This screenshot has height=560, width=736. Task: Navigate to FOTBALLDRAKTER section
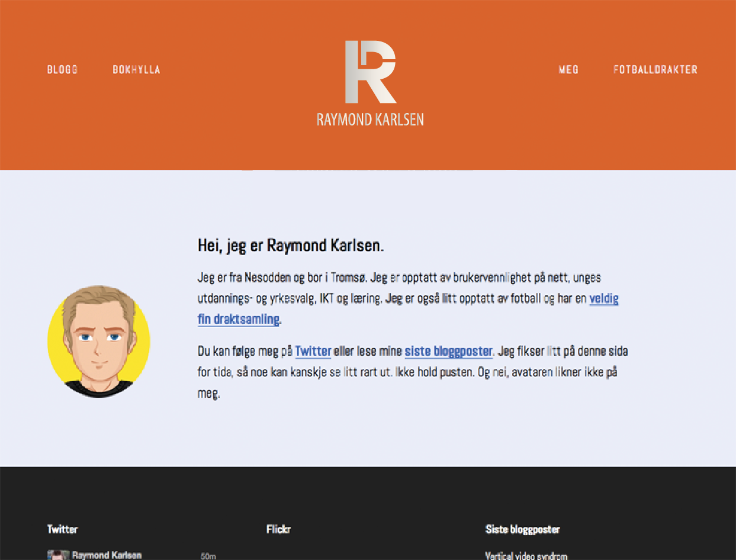click(x=655, y=70)
